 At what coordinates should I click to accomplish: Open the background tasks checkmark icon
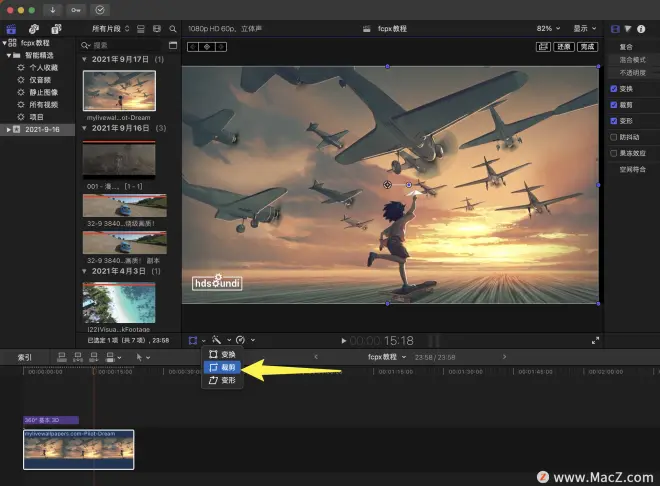(100, 10)
